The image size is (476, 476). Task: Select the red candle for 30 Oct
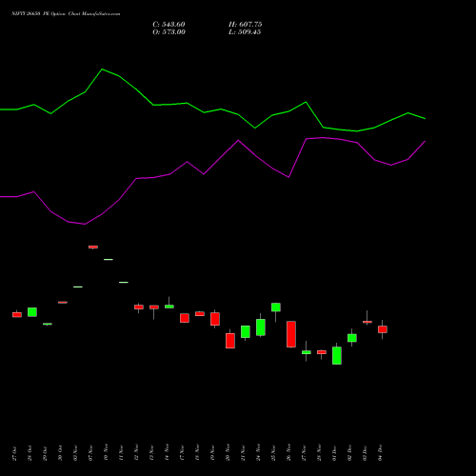[63, 303]
